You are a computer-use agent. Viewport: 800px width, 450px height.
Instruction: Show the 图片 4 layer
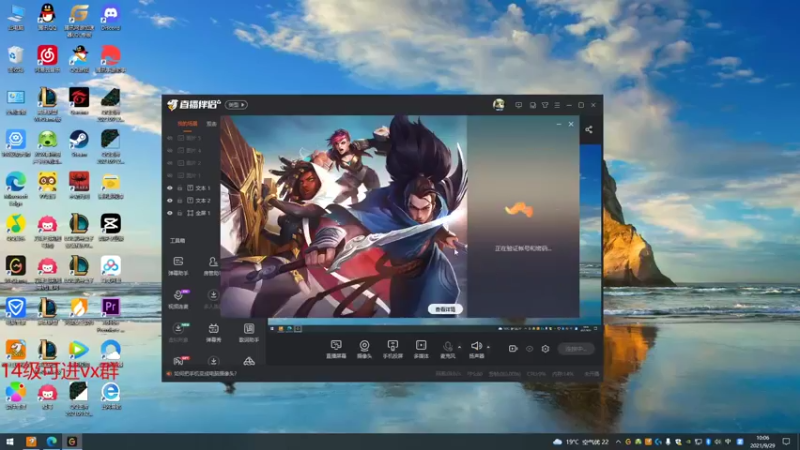[x=170, y=151]
